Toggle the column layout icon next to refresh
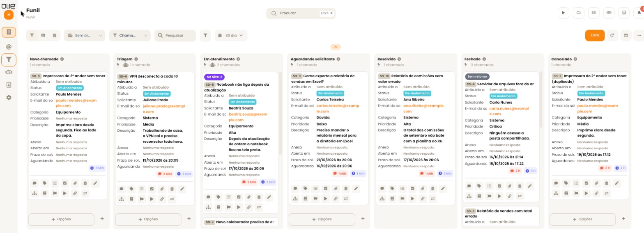Image resolution: width=644 pixels, height=233 pixels. 626,35
